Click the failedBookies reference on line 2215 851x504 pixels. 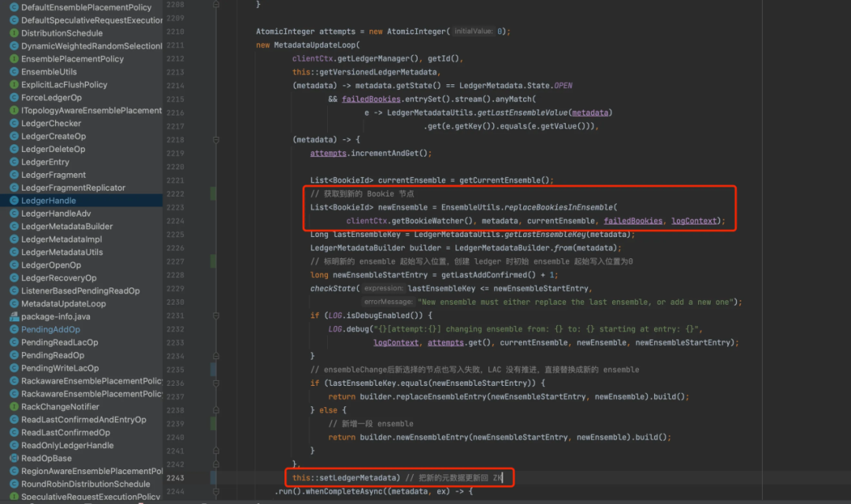point(370,99)
